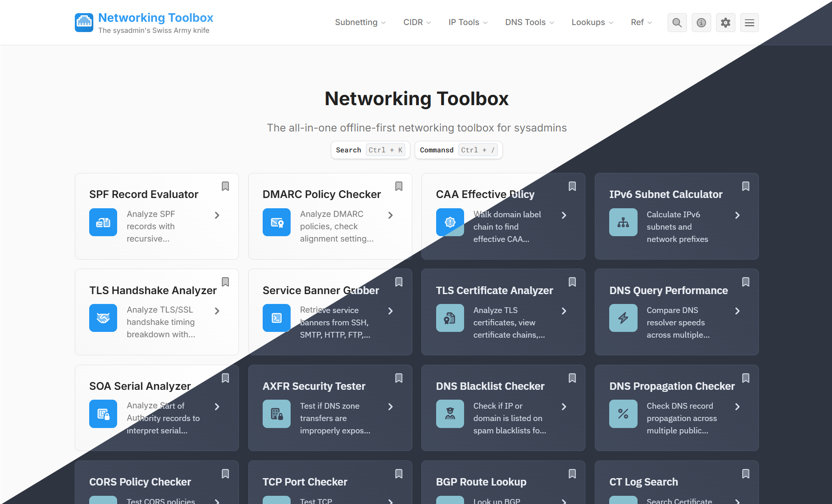Open the IPv6 Subnet Calculator network icon
Screen dimensions: 832x504
coord(623,222)
